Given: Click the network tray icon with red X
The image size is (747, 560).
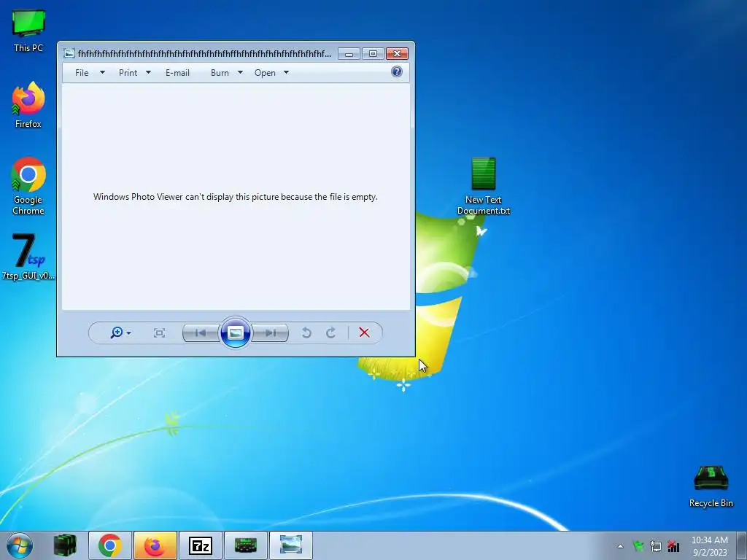Looking at the screenshot, I should tap(673, 545).
